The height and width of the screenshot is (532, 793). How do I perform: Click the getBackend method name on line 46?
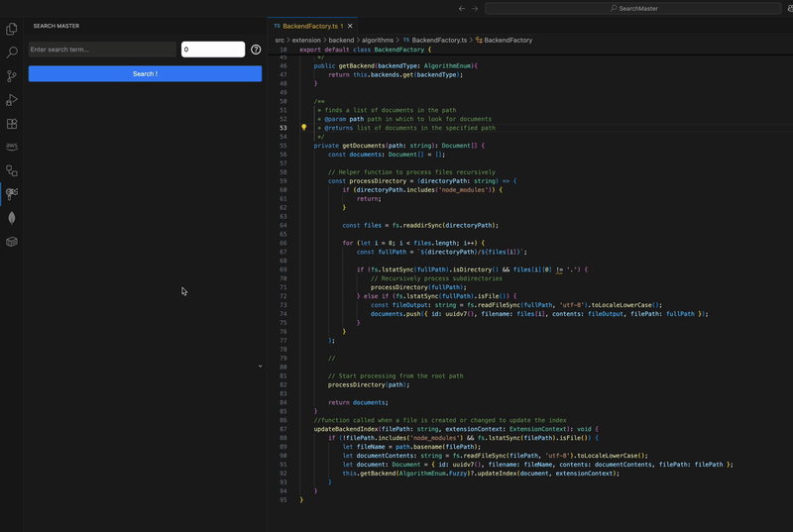click(x=357, y=65)
